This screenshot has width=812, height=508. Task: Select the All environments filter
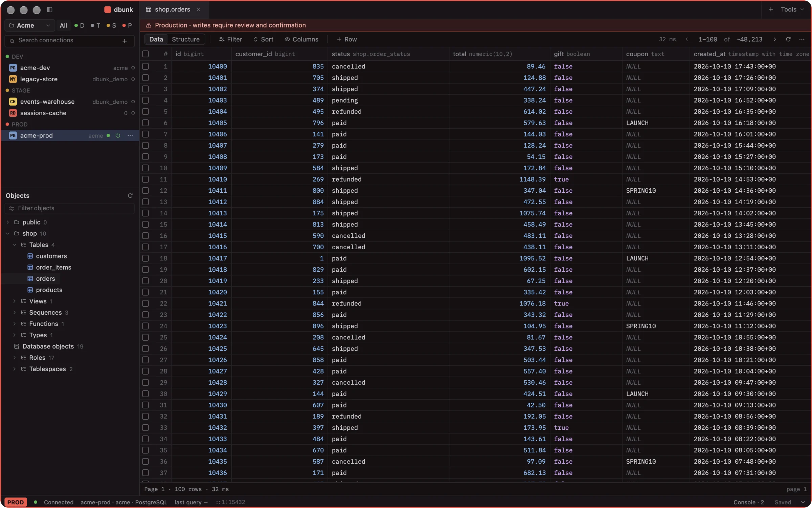pos(63,25)
